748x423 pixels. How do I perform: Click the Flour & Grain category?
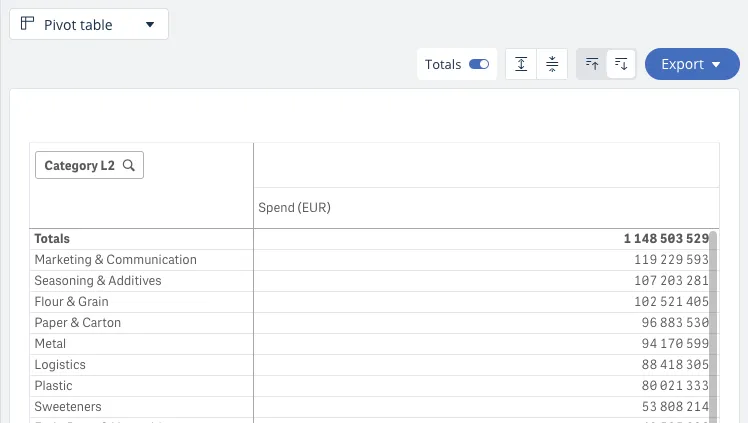(71, 302)
